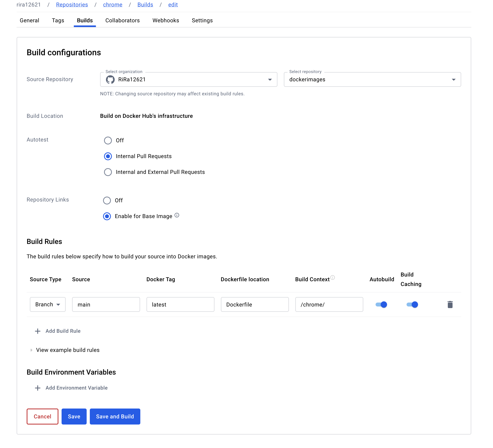
Task: Open the General tab
Action: [29, 21]
